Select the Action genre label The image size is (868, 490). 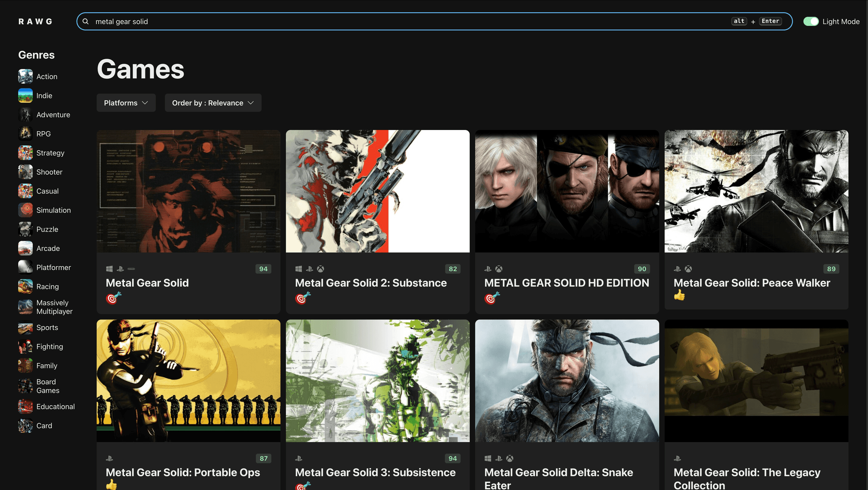47,77
